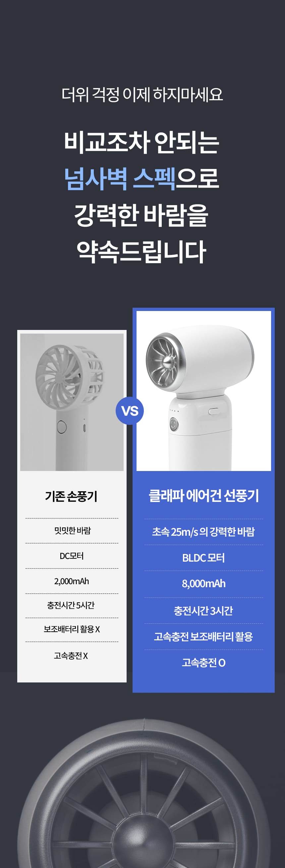Select the 클래파 에어건 선풍기 heading
Image resolution: width=285 pixels, height=868 pixels.
[x=203, y=496]
